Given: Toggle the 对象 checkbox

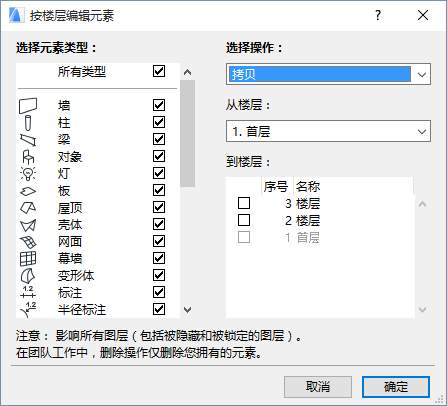Looking at the screenshot, I should coord(159,156).
